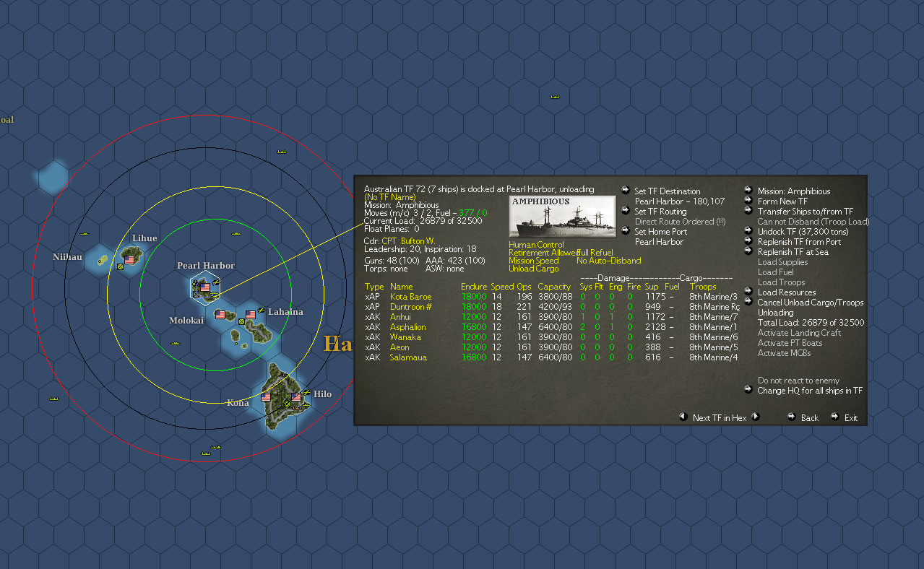Click the Amphibious ship photo thumbnail
The width and height of the screenshot is (924, 569).
pos(563,217)
